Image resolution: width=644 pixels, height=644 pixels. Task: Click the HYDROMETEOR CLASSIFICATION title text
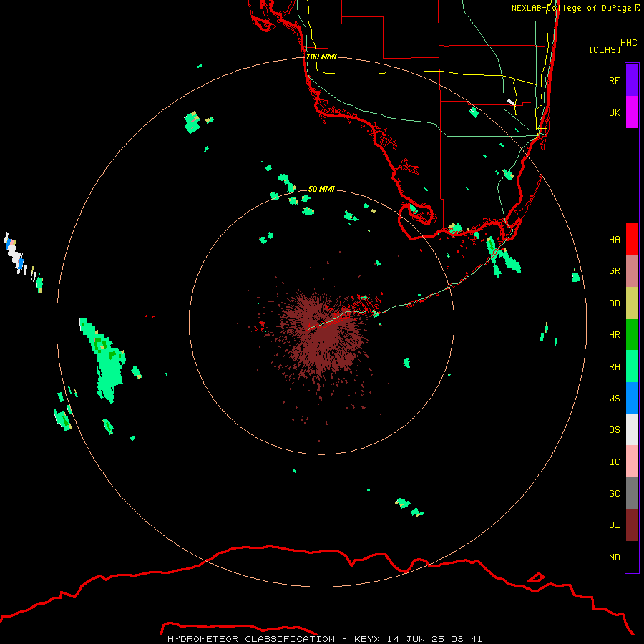tap(251, 639)
